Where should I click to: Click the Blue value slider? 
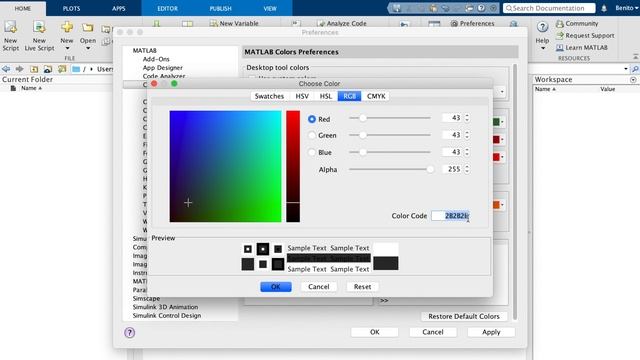tap(390, 152)
